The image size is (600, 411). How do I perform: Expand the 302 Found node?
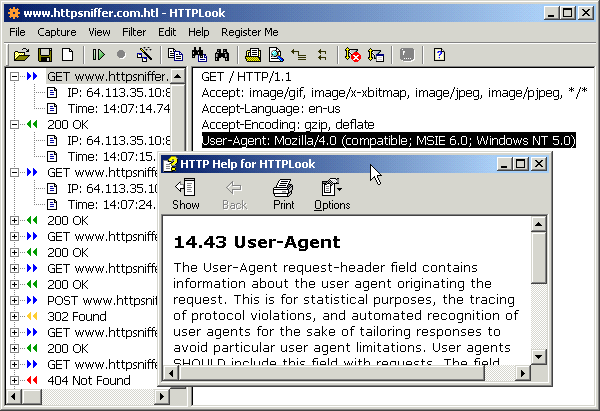[x=14, y=316]
